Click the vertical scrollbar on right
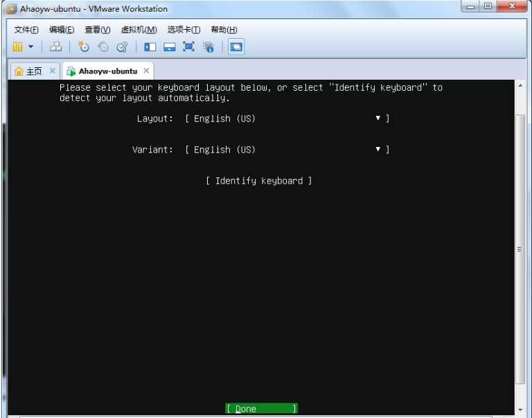 tap(520, 250)
